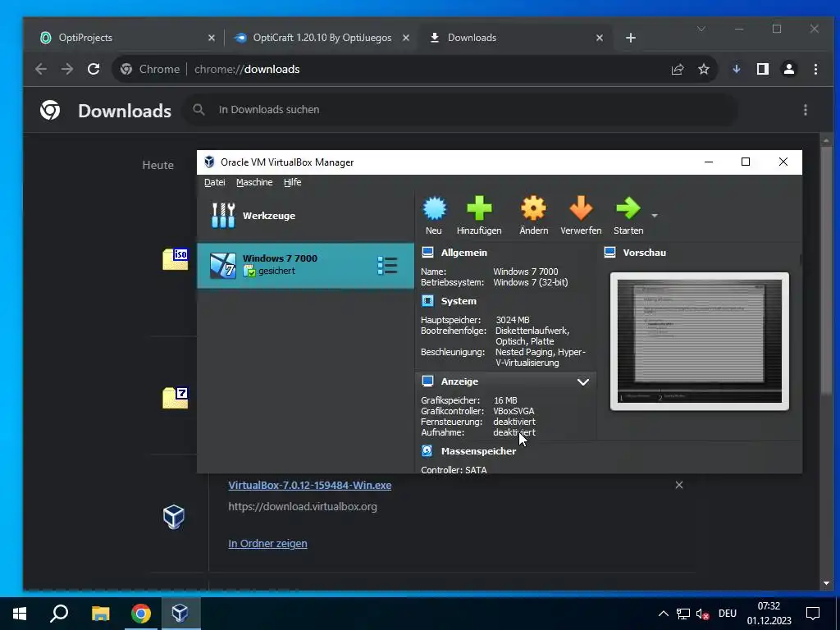Click the In Downloads suchen search field

tap(461, 110)
